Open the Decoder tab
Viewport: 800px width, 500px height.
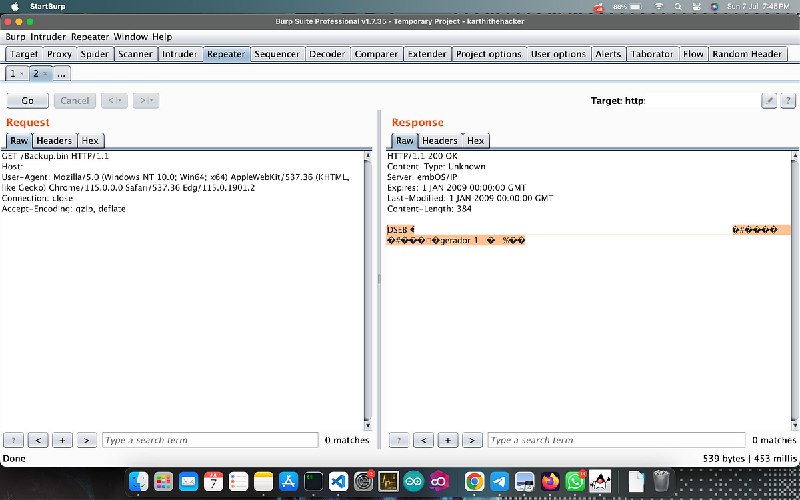(327, 54)
